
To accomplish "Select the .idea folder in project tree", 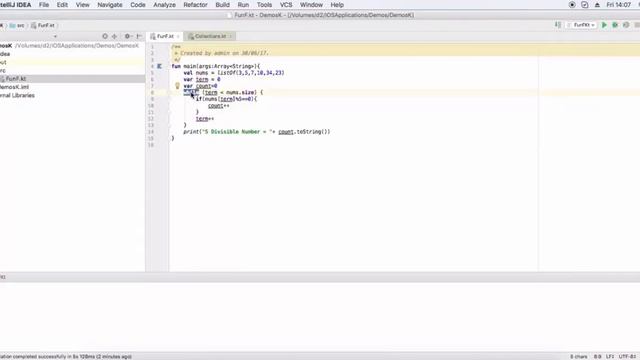I will point(5,54).
